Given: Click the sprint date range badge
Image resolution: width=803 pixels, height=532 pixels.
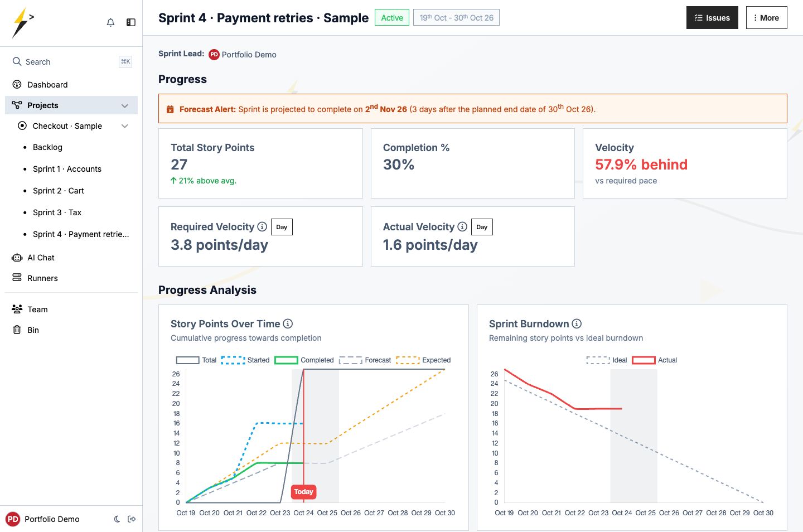Looking at the screenshot, I should 456,18.
